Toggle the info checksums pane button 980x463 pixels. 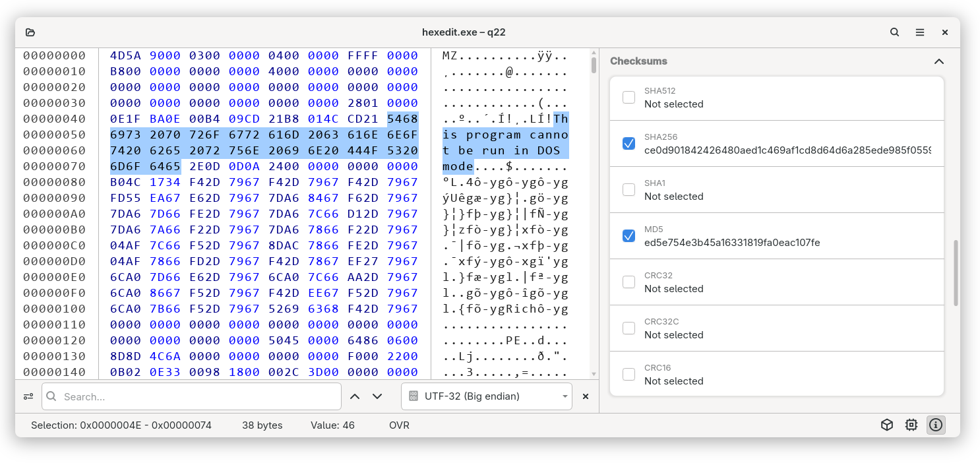coord(936,425)
